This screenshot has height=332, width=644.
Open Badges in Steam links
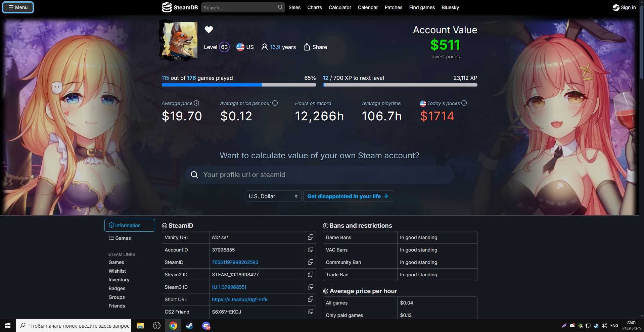pos(117,288)
